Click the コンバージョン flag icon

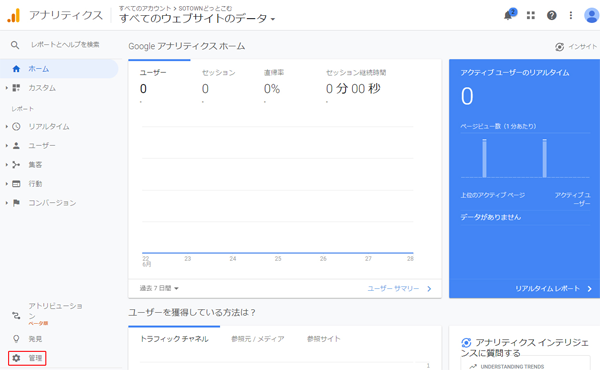16,203
